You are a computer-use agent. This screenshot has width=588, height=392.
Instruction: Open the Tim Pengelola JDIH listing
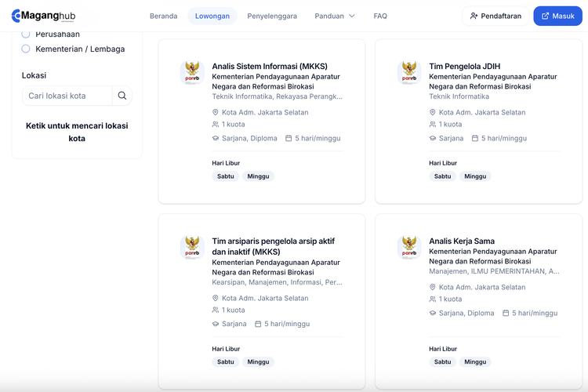[x=465, y=67]
